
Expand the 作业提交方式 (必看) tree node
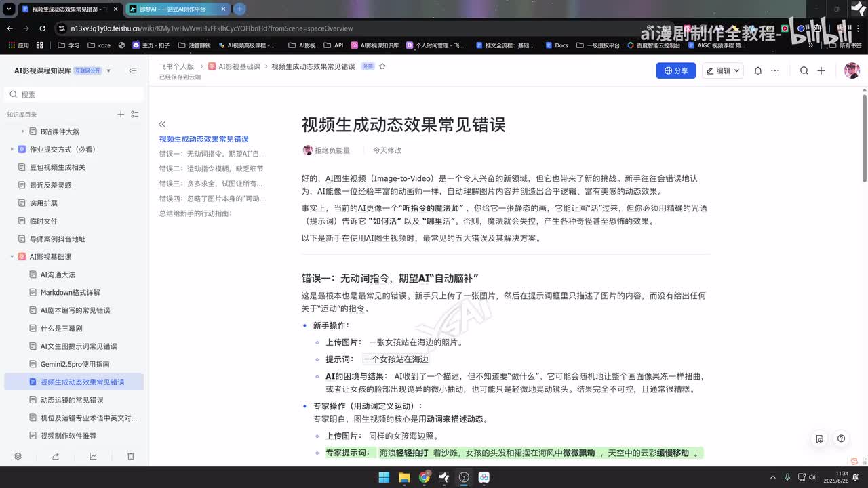12,149
